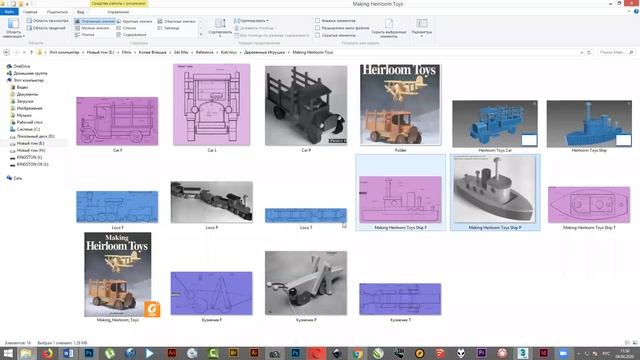Open the Windows Start button

(x=7, y=353)
